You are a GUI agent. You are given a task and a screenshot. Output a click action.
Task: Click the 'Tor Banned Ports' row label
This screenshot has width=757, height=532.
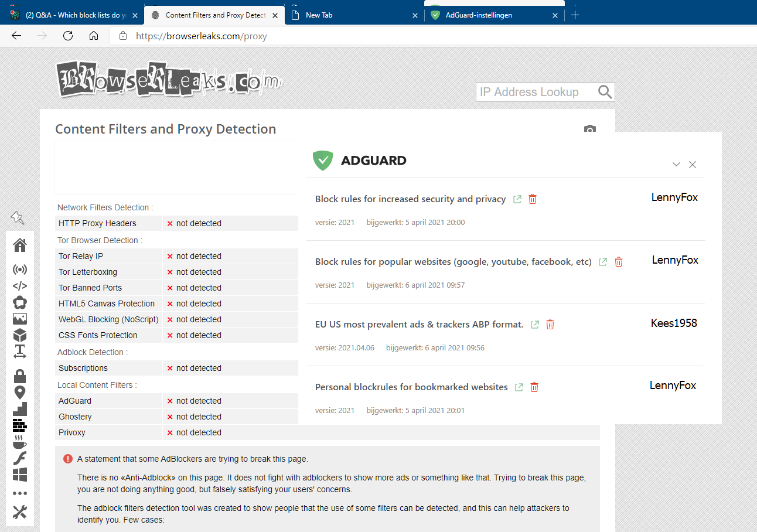[90, 288]
